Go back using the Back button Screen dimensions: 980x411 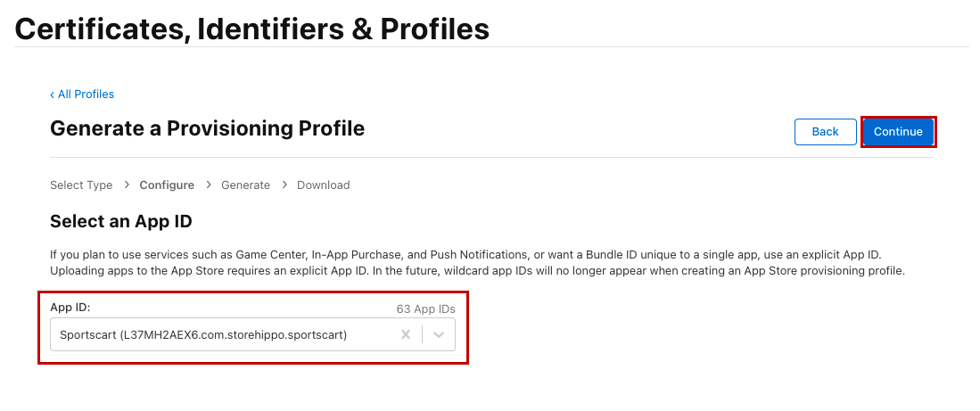pos(825,132)
